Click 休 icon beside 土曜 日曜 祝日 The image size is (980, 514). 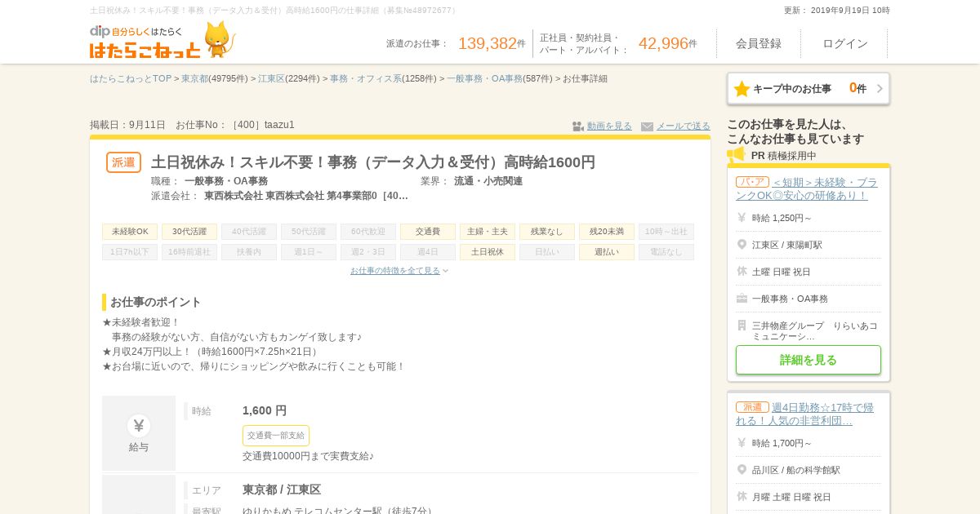742,272
